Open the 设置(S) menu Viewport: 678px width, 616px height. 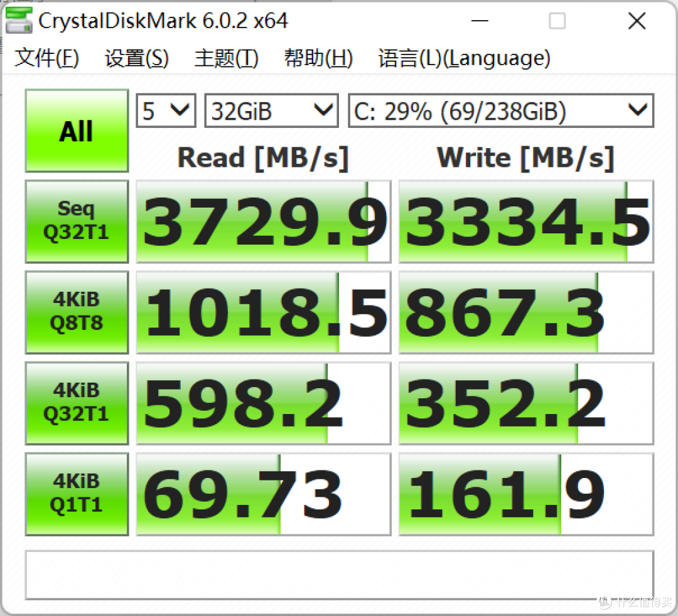coord(137,58)
